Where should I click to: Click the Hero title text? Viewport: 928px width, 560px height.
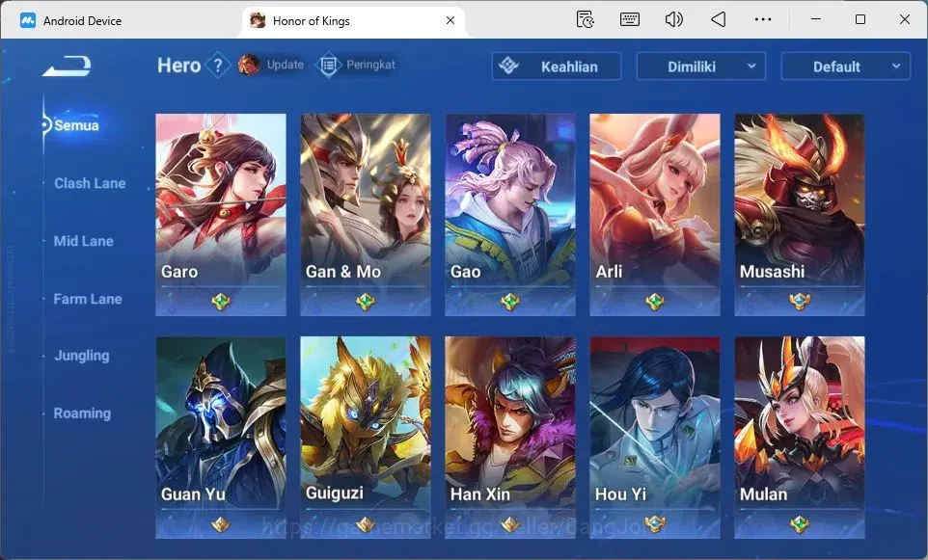(x=178, y=65)
